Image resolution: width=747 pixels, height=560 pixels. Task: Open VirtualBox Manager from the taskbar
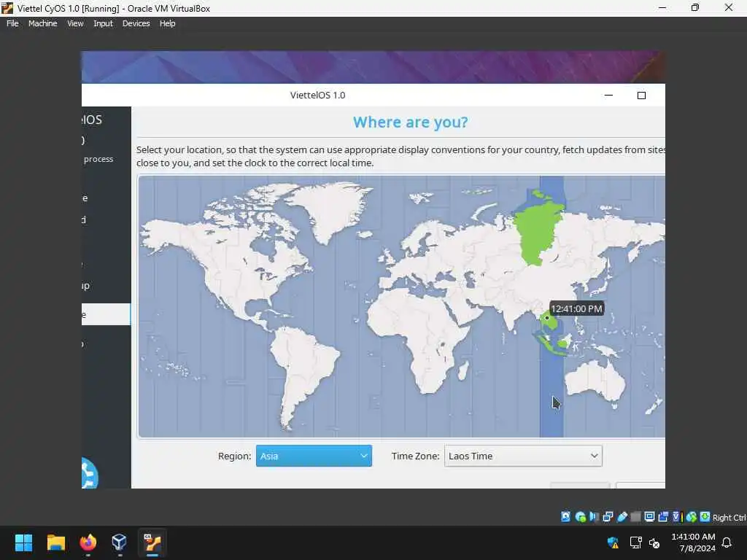tap(119, 542)
